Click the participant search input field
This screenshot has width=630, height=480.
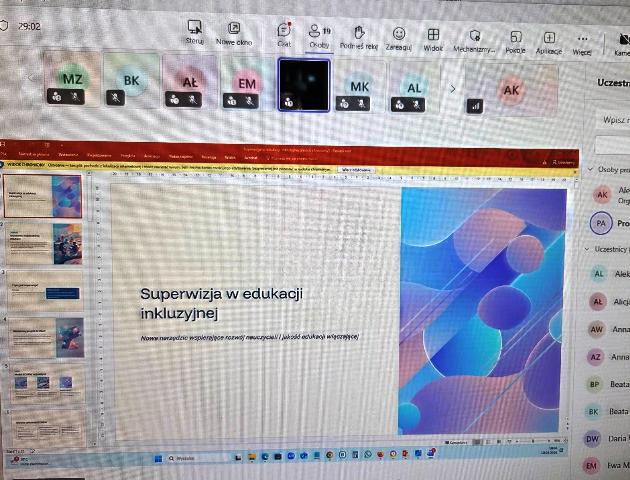[x=612, y=120]
